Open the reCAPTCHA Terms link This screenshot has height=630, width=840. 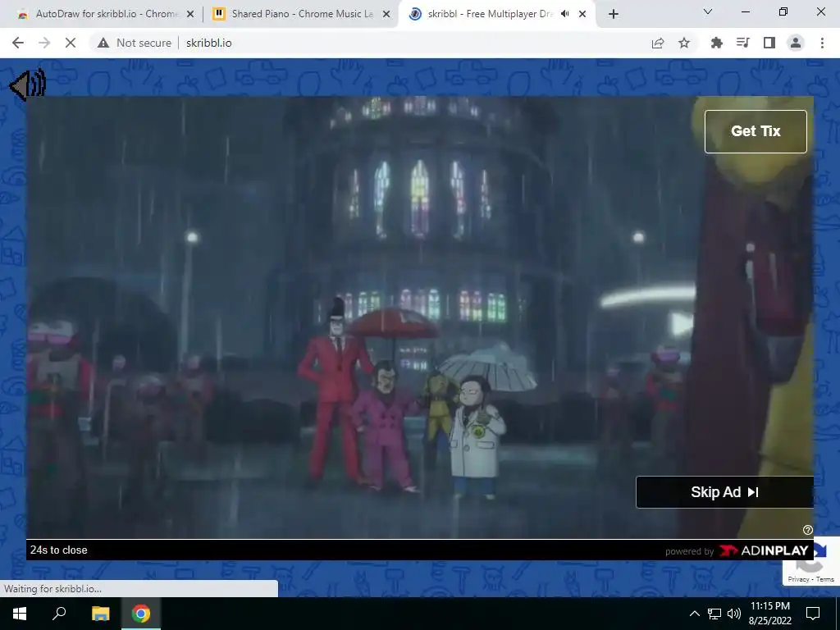click(x=825, y=579)
